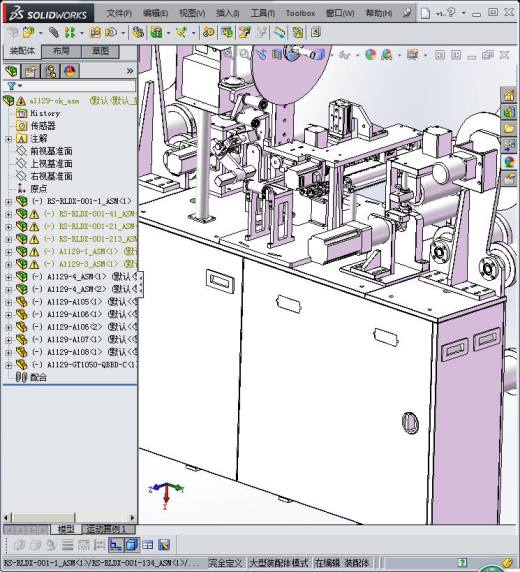Switch to the 装配体 tab

22,51
